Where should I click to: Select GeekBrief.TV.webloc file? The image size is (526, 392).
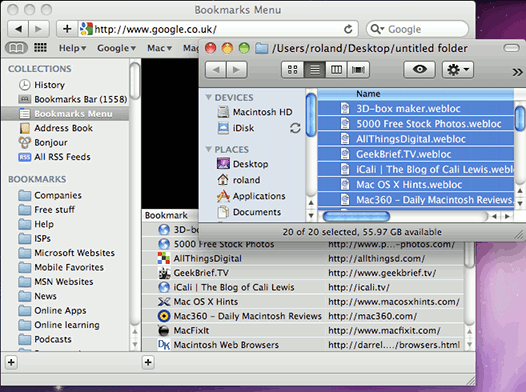416,154
